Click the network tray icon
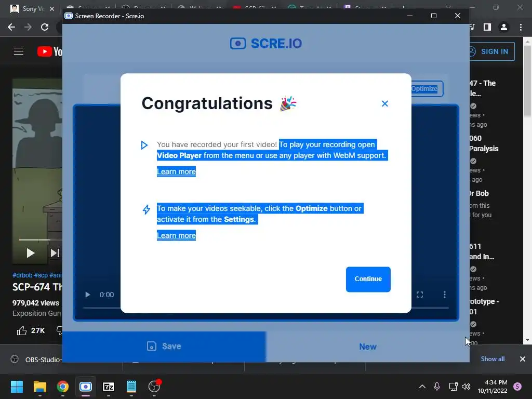This screenshot has width=532, height=399. [x=453, y=387]
